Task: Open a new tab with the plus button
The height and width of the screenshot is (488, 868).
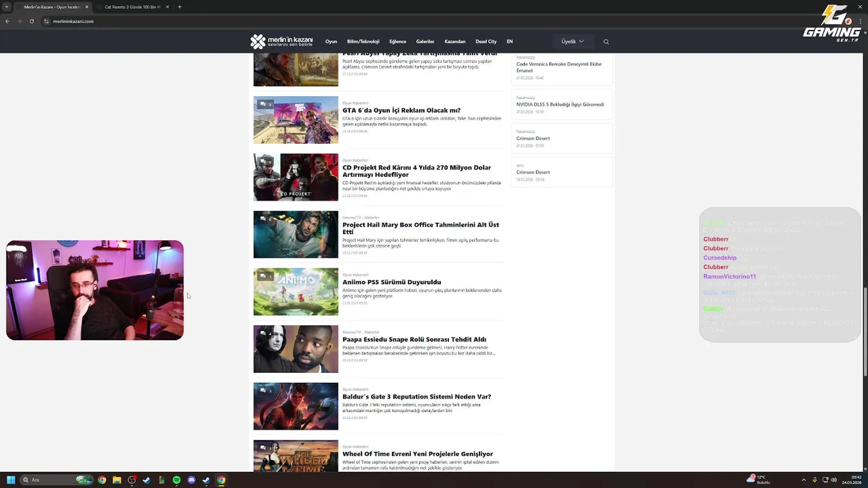Action: point(179,7)
